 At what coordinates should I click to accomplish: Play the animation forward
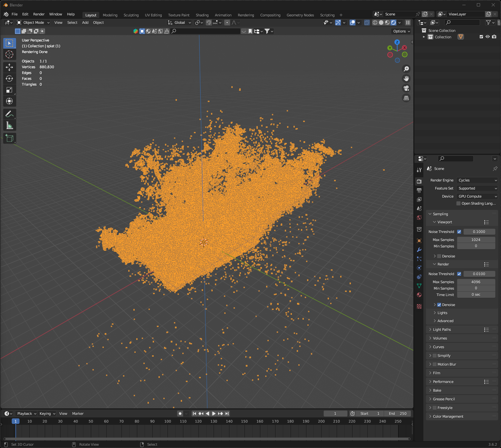click(214, 414)
